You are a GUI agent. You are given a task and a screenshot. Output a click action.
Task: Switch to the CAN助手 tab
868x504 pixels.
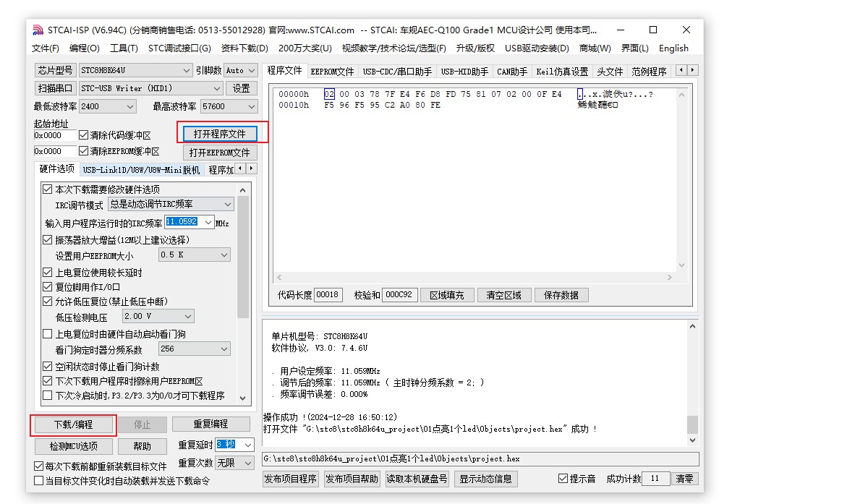(512, 72)
